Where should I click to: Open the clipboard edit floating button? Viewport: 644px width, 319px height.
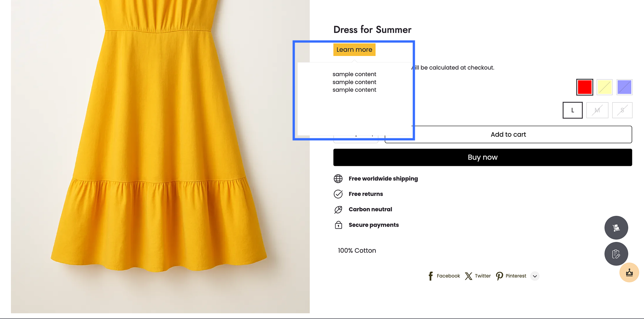pos(616,254)
